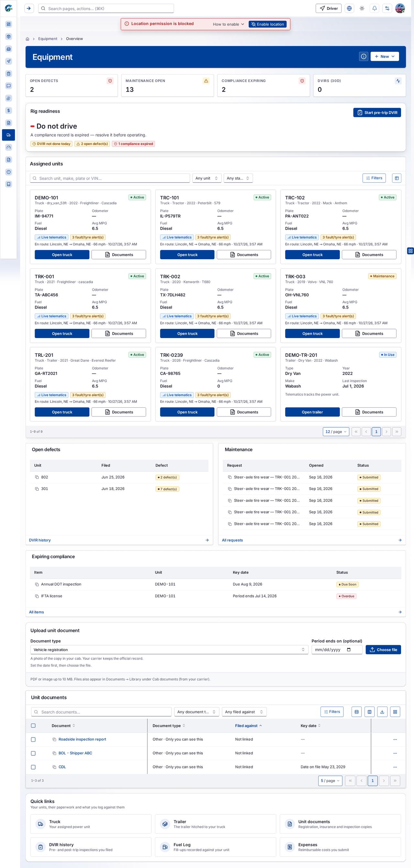This screenshot has width=414, height=868.
Task: Switch Unit documents to grid view icon
Action: [395, 712]
